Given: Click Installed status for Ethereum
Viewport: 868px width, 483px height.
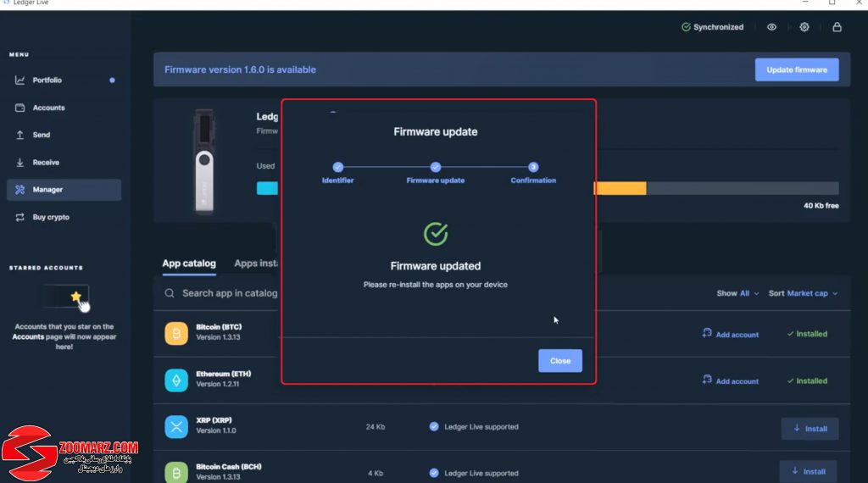Looking at the screenshot, I should (807, 380).
